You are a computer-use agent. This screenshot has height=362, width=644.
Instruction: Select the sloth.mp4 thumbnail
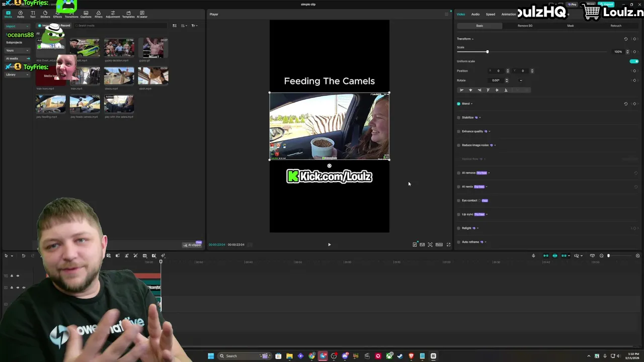click(153, 76)
